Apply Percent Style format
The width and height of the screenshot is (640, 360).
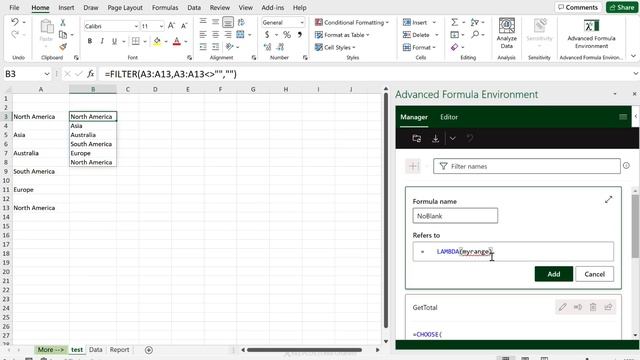pyautogui.click(x=287, y=35)
